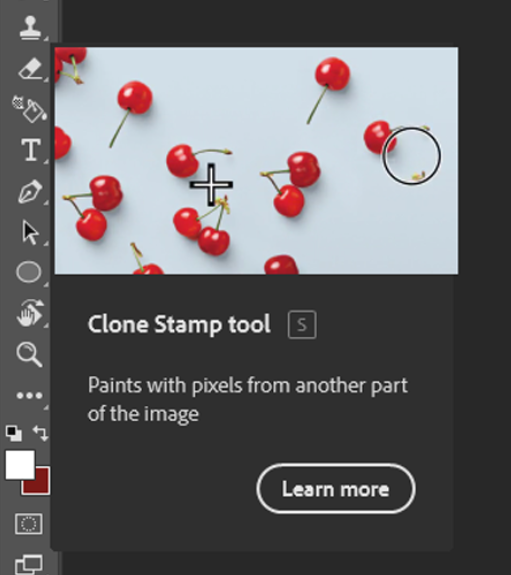Image resolution: width=511 pixels, height=575 pixels.
Task: Select the Horizontal Type tool
Action: tap(31, 150)
